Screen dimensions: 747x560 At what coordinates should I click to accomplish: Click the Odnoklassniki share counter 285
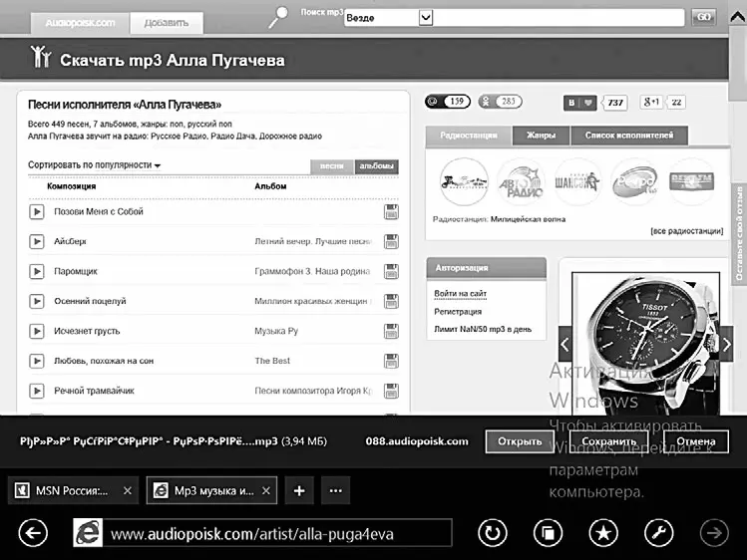[x=500, y=102]
